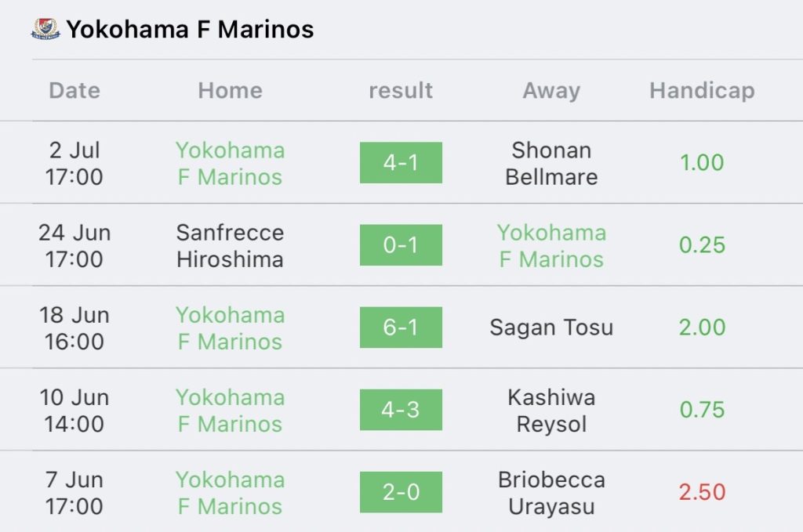Click the green 2.00 handicap value
Image resolution: width=803 pixels, height=532 pixels.
click(x=702, y=328)
